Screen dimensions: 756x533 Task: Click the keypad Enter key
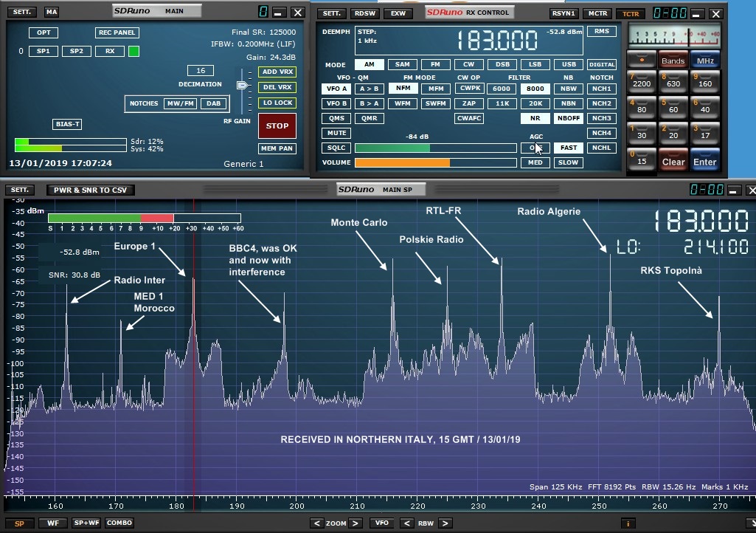[705, 160]
